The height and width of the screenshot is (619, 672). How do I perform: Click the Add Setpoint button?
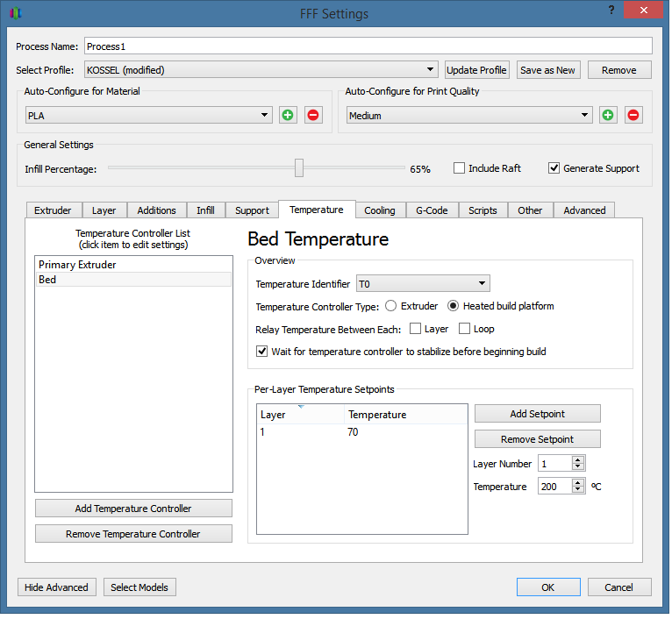(x=537, y=414)
